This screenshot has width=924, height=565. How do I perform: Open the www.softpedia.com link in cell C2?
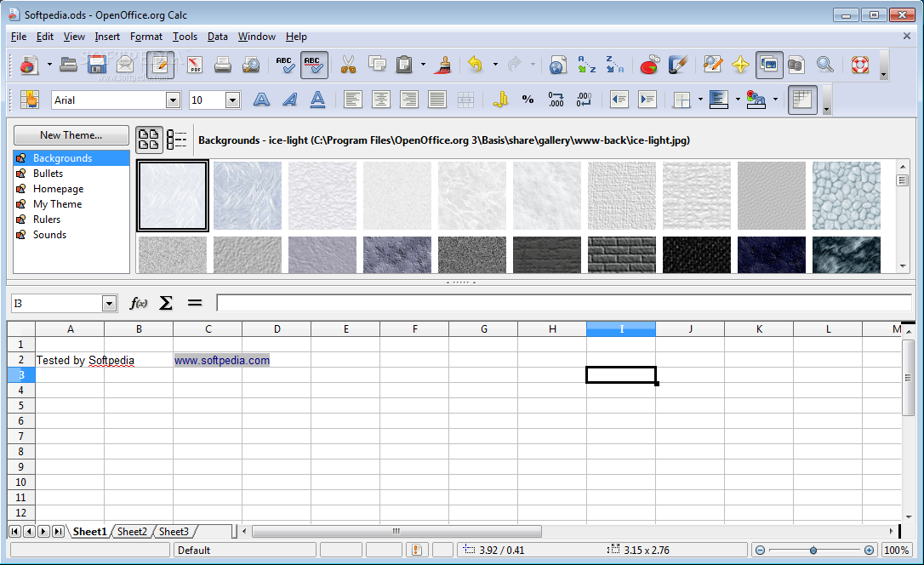pos(221,360)
